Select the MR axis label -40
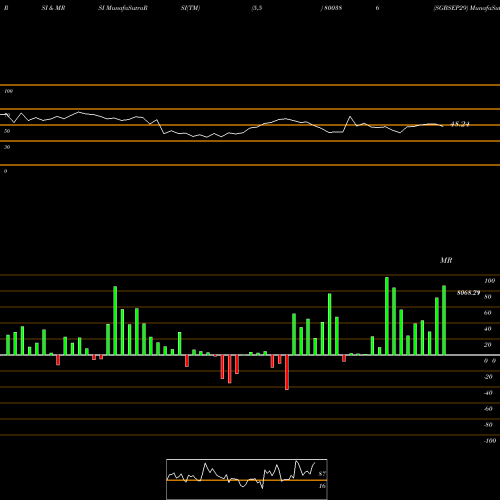Viewport: 500px width, 500px height. click(488, 393)
